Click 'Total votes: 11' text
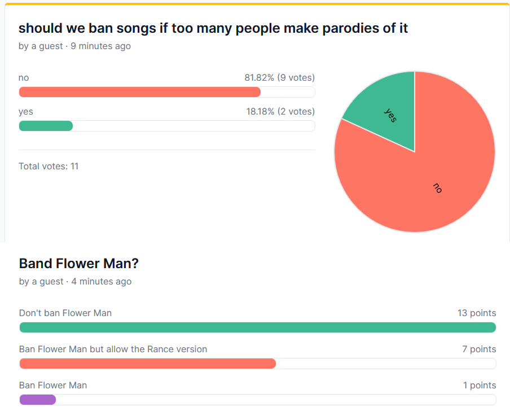Image resolution: width=510 pixels, height=420 pixels. 49,167
